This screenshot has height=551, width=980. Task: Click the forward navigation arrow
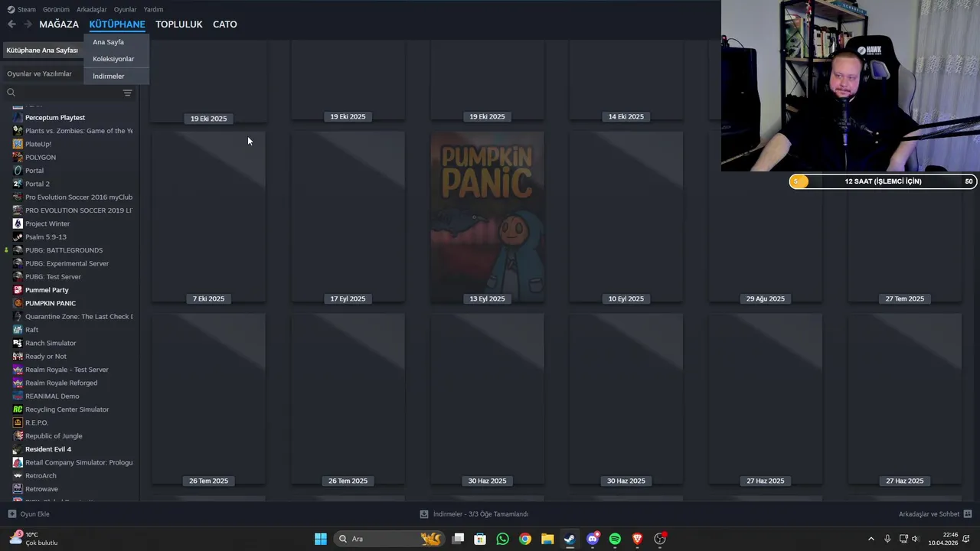(x=28, y=24)
